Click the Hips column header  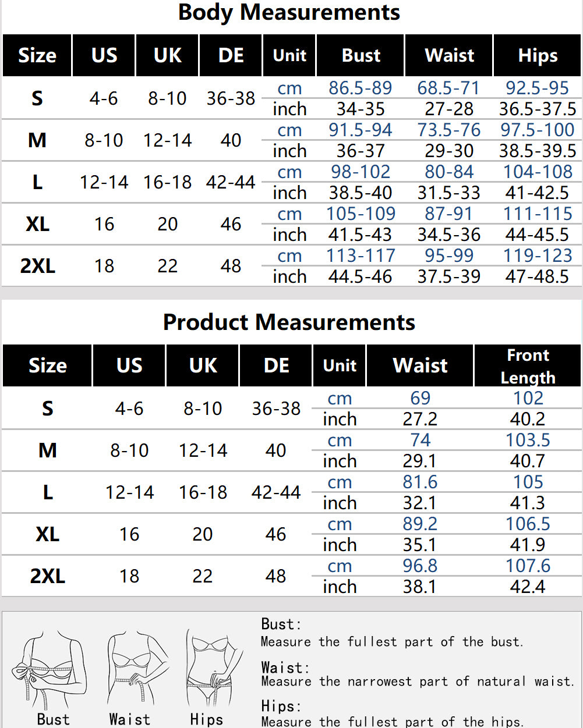pyautogui.click(x=538, y=55)
